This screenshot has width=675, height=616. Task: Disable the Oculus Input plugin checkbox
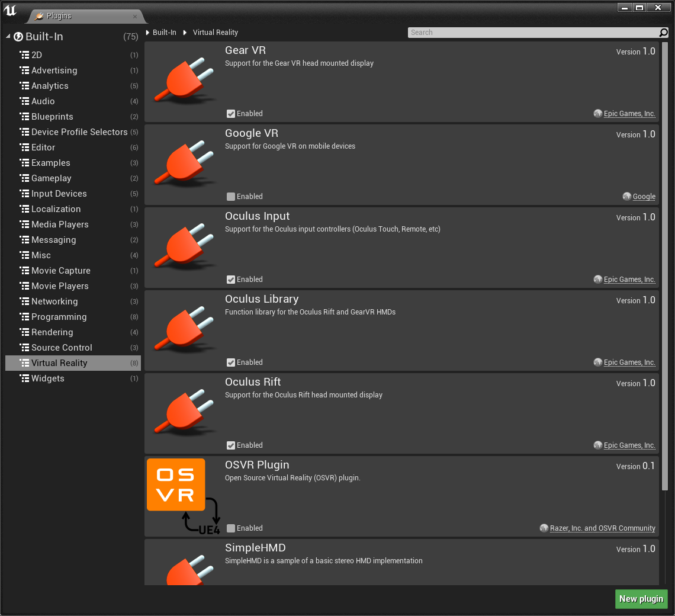tap(231, 280)
